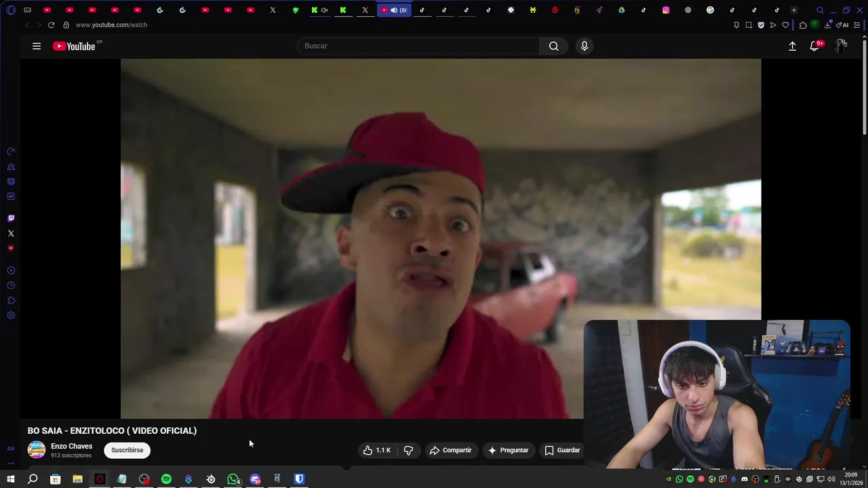This screenshot has width=868, height=488.
Task: Click the GX Corner sidebar button
Action: 11,449
